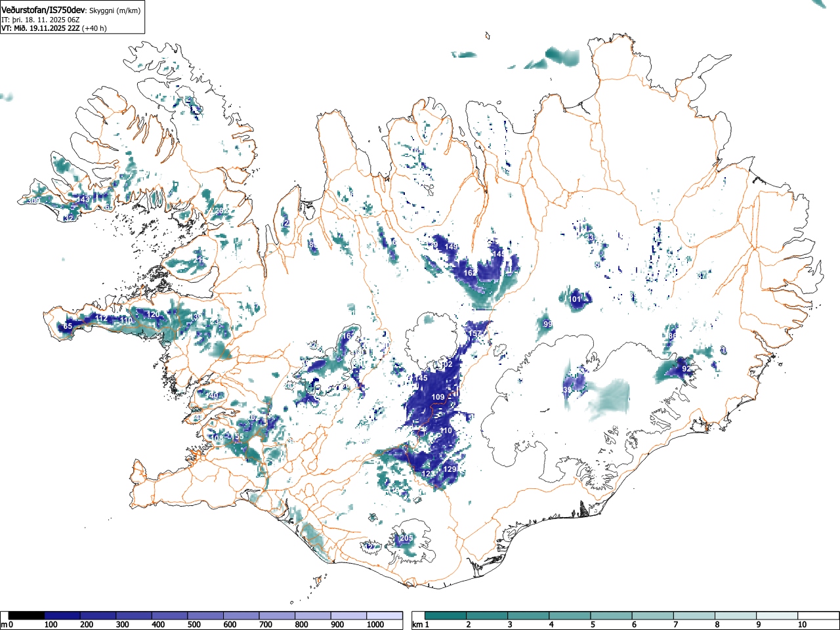
Task: Click the 149 visibility value on the map
Action: [x=451, y=247]
